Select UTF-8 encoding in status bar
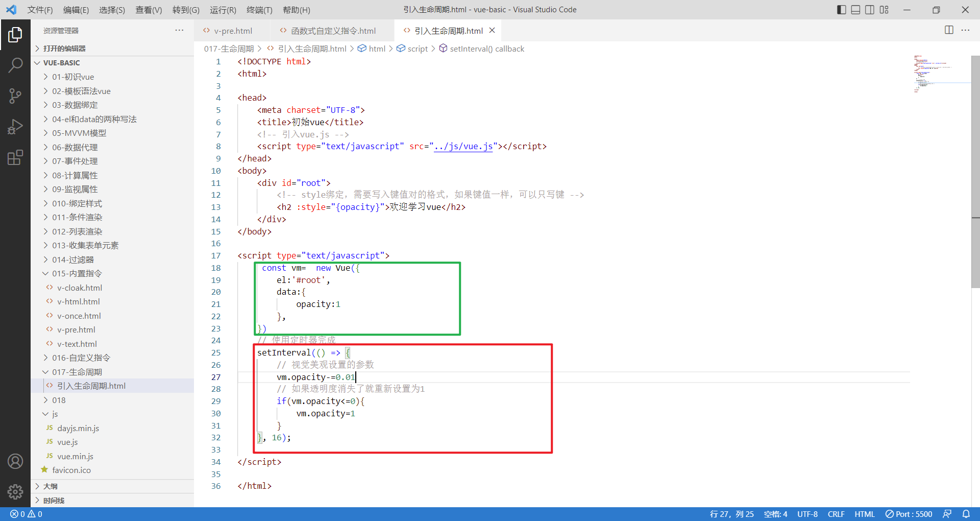The width and height of the screenshot is (980, 521). 807,514
